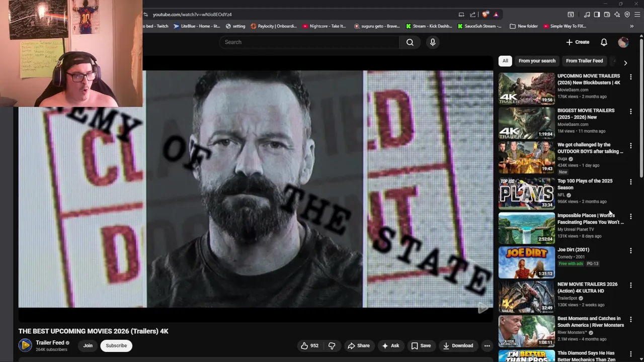Open options for Impossible Places video
644x362 pixels.
click(631, 216)
